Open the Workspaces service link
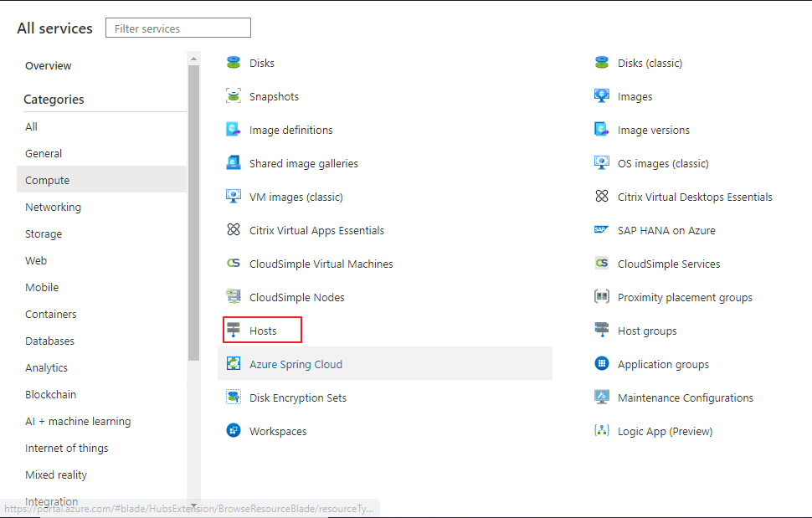This screenshot has width=812, height=518. point(278,432)
